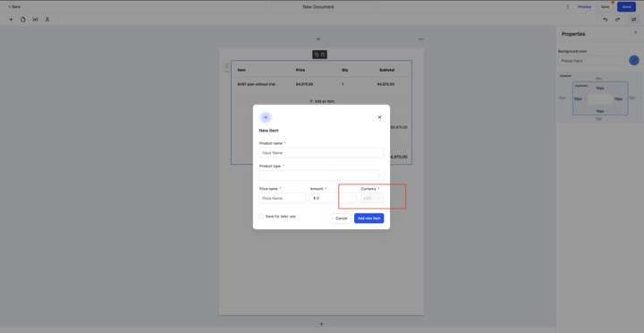Go back using the Back arrow
The width and height of the screenshot is (644, 333).
(x=14, y=6)
